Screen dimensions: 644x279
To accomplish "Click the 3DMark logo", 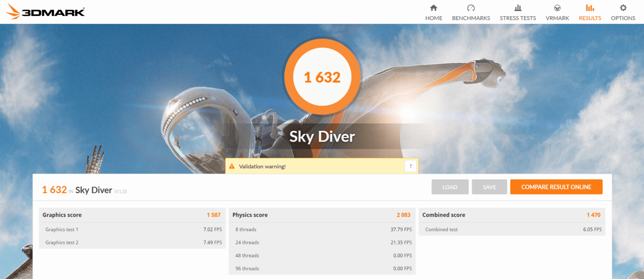I will 45,12.
